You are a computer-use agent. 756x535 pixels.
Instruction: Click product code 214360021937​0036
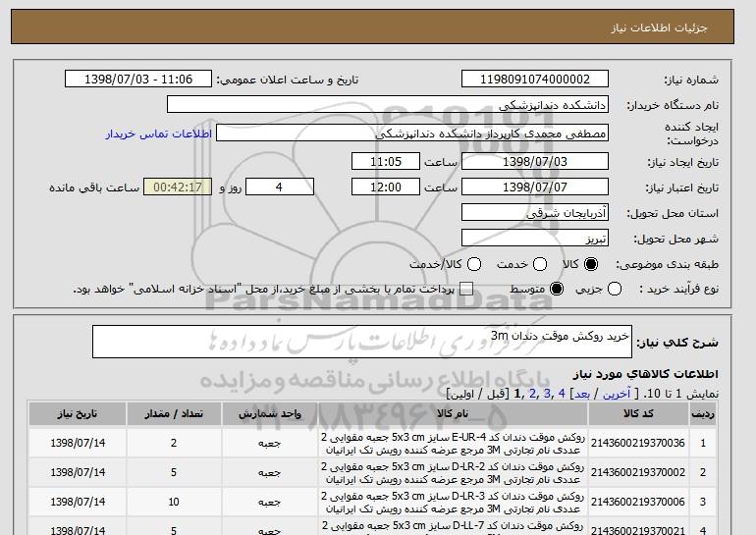tap(638, 443)
